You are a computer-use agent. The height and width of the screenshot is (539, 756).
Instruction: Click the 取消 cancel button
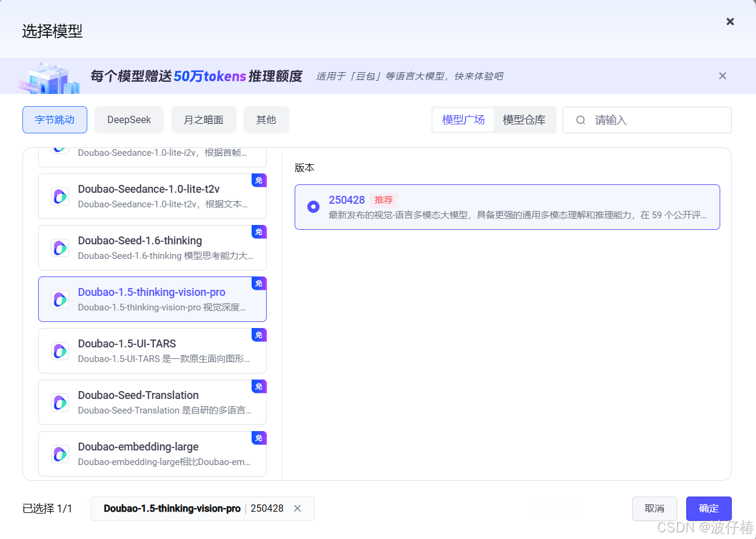pos(654,509)
